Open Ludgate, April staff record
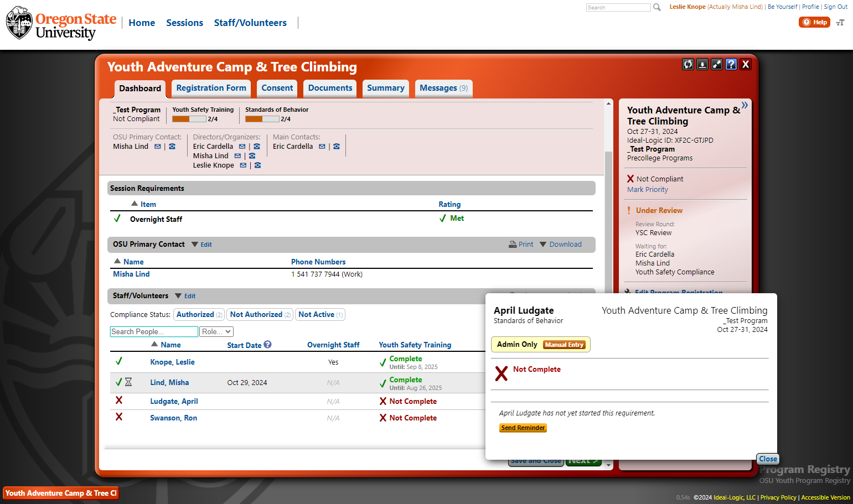 [174, 401]
